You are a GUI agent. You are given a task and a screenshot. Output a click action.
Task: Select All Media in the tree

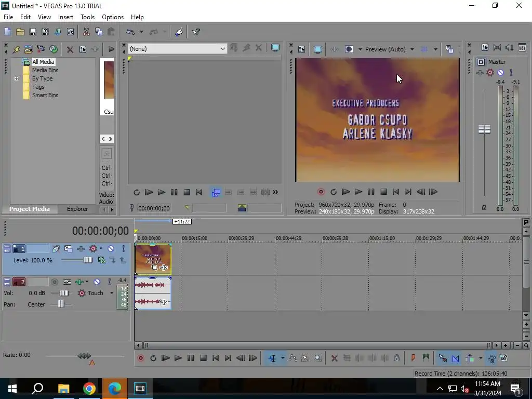point(43,62)
